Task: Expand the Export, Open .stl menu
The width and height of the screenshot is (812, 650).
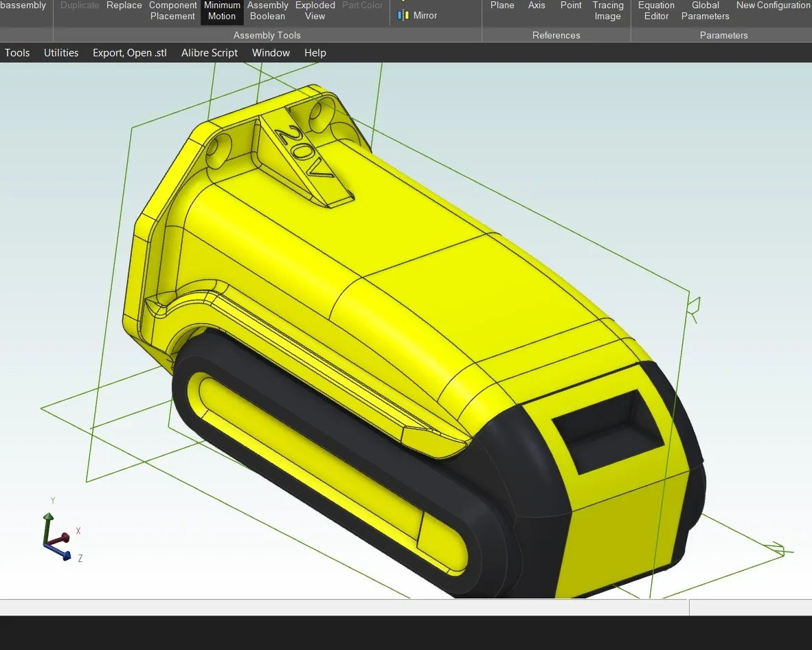Action: pos(130,53)
